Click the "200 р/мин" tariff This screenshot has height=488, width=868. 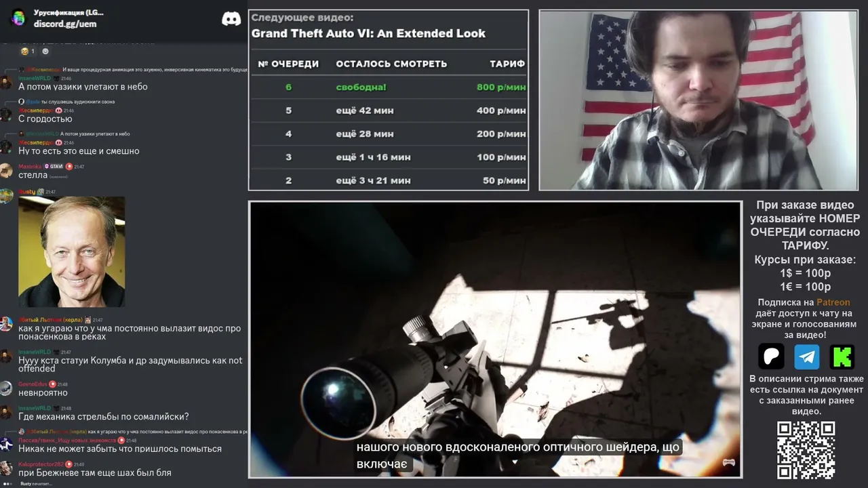501,134
